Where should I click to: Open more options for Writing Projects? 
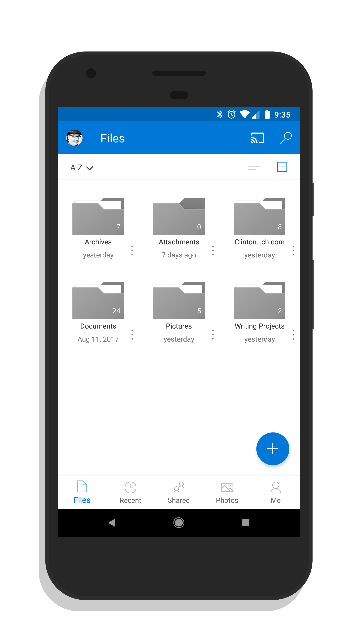[x=293, y=335]
